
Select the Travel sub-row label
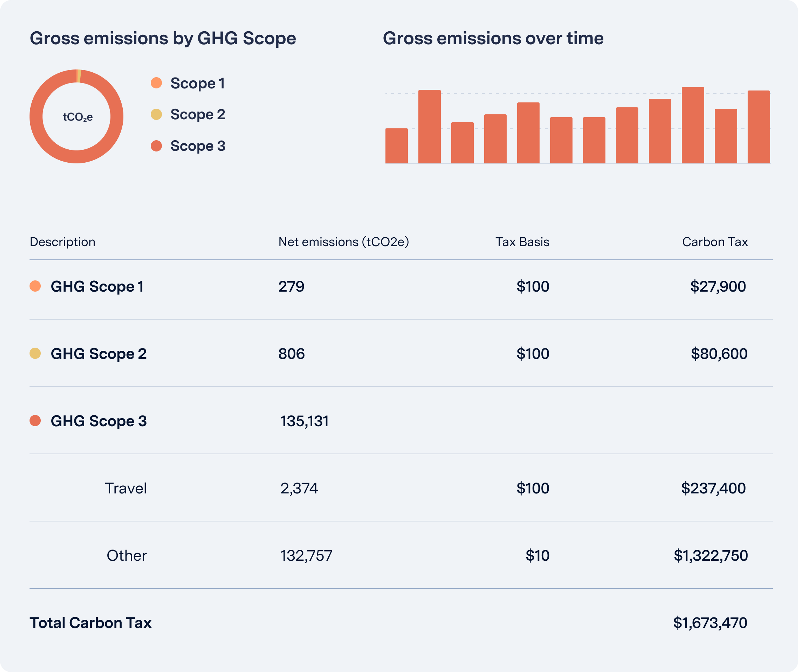coord(126,488)
